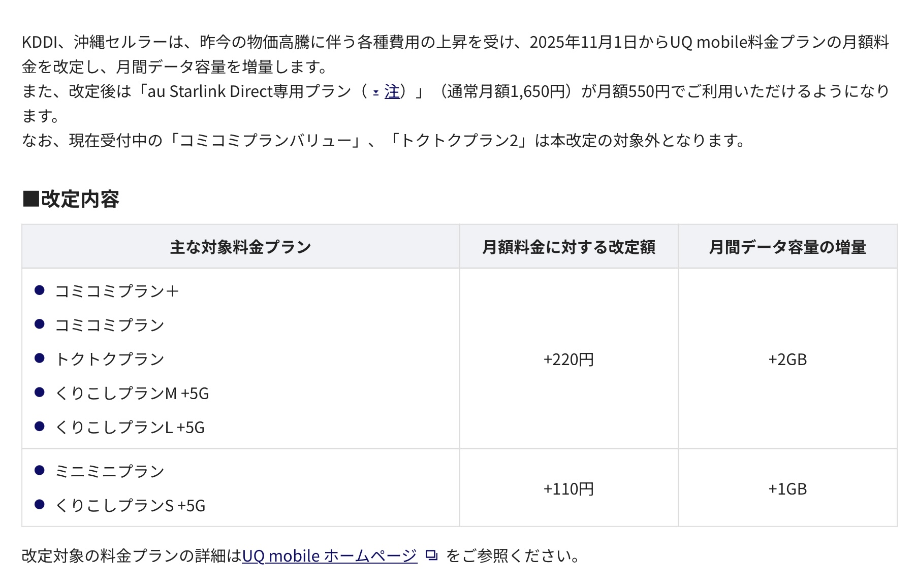Screen dimensions: 916x588
Task: Click the bullet dot beside ミニミニプラン
Action: [x=40, y=470]
